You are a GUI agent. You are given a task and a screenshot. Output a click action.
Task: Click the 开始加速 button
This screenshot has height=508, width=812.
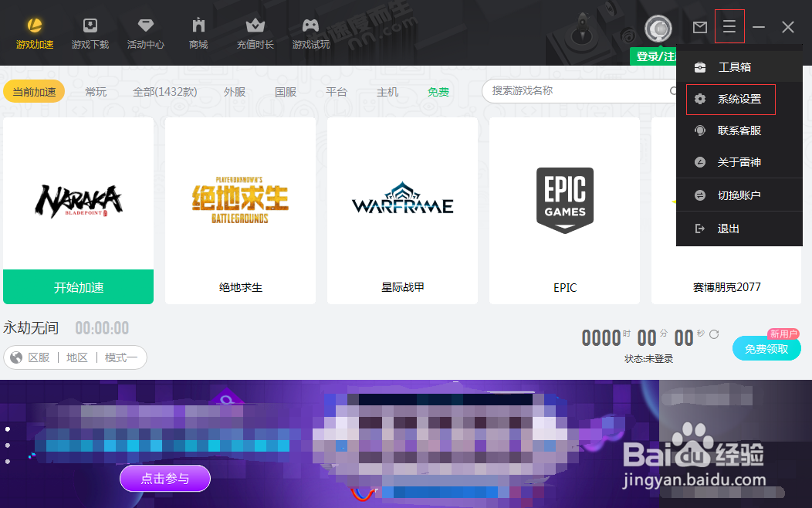coord(78,287)
